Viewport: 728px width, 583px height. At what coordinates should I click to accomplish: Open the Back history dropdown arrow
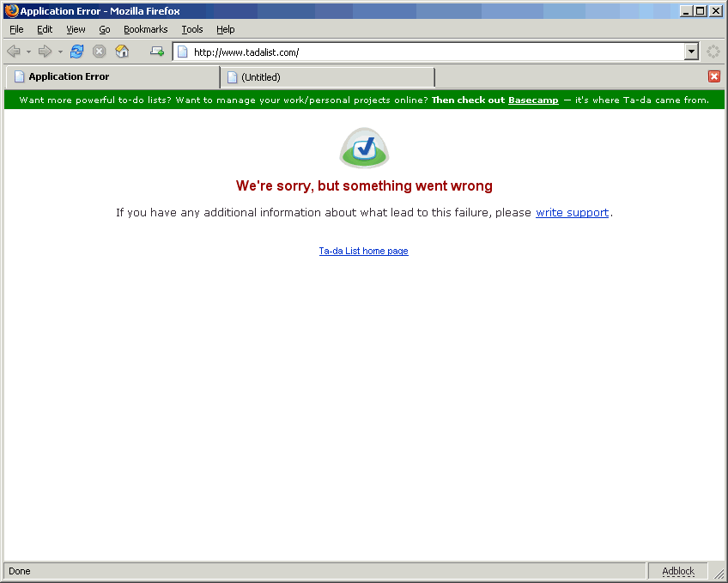point(29,52)
